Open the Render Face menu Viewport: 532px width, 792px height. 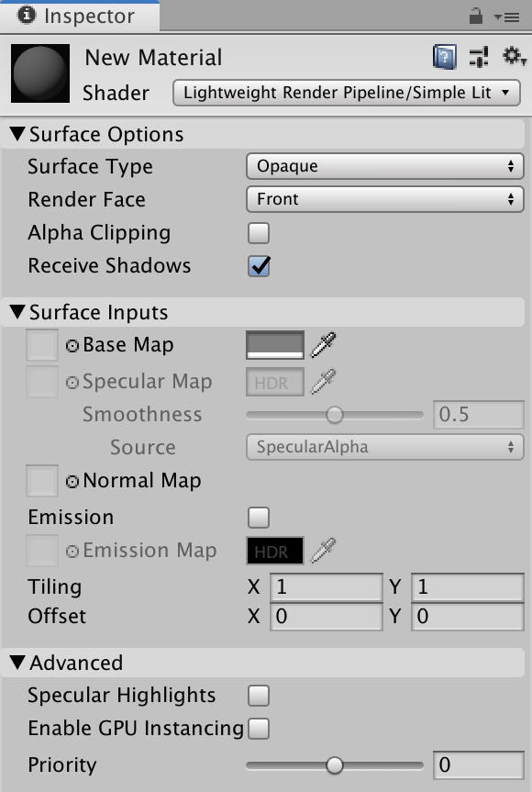[384, 199]
